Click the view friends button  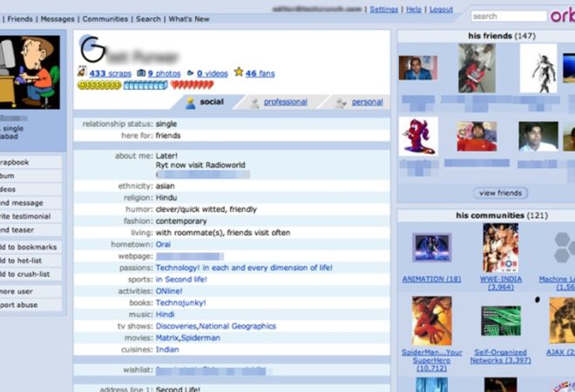tap(501, 193)
